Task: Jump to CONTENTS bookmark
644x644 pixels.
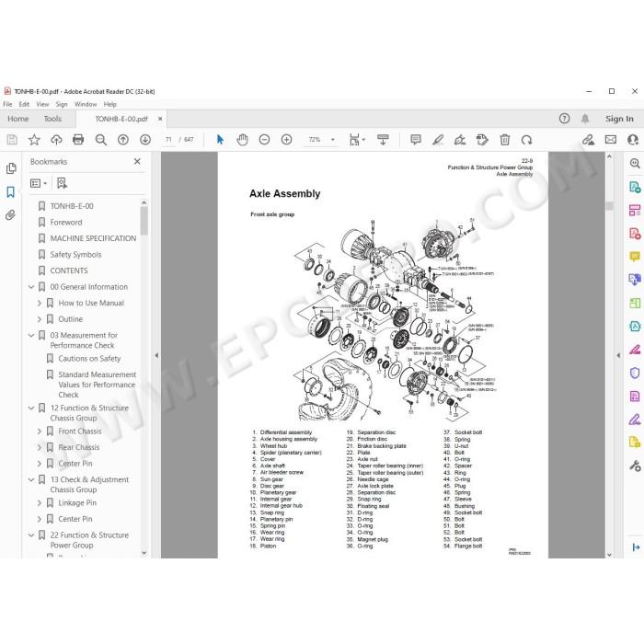Action: (x=69, y=270)
